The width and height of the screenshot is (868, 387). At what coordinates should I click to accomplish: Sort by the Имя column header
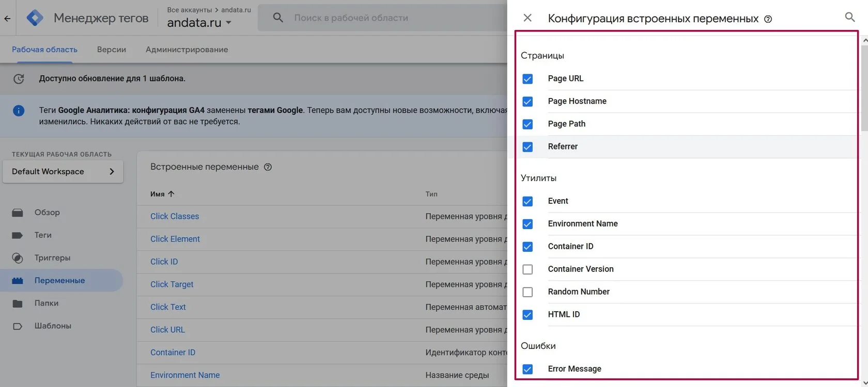pos(158,194)
